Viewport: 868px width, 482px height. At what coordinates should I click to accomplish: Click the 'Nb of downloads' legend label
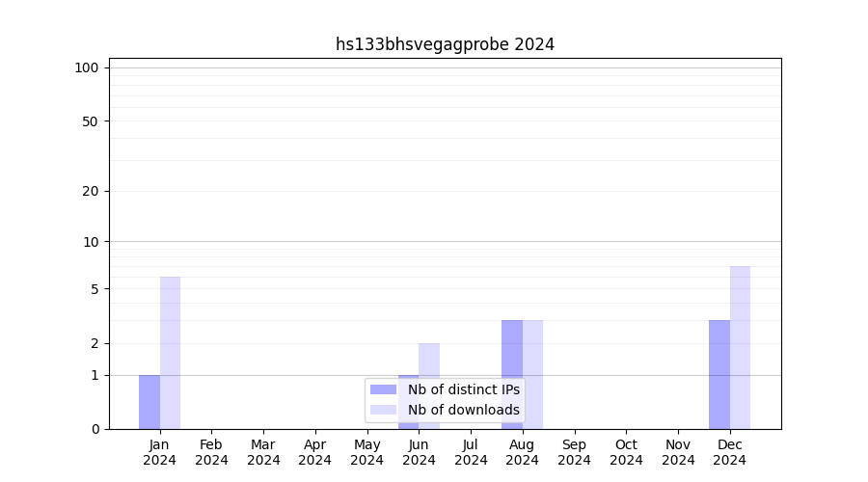tap(463, 410)
